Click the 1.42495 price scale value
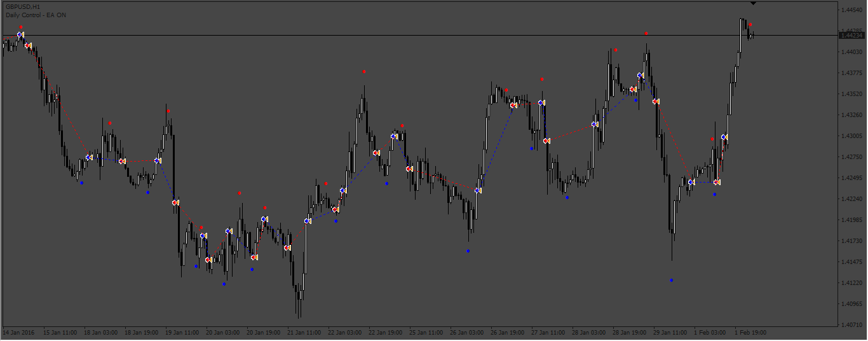 [851, 178]
